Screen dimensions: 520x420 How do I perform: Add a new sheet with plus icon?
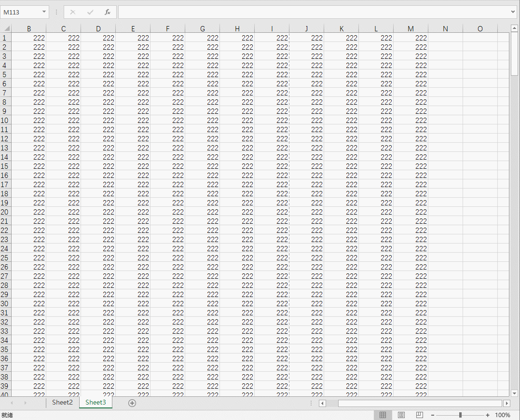132,403
